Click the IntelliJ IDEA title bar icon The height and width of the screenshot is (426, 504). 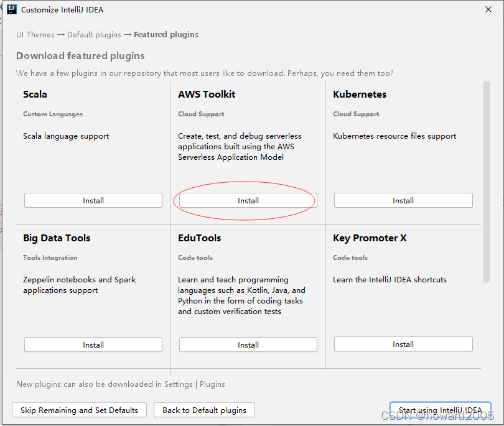[x=12, y=9]
